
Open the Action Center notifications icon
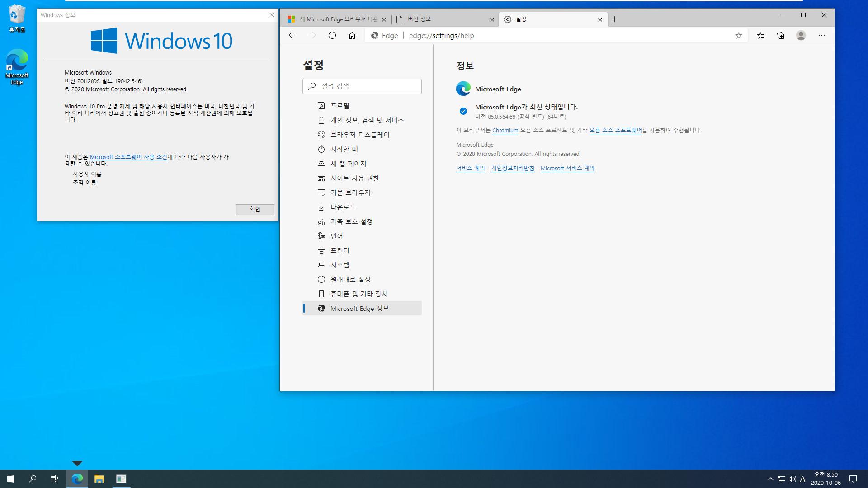[853, 479]
